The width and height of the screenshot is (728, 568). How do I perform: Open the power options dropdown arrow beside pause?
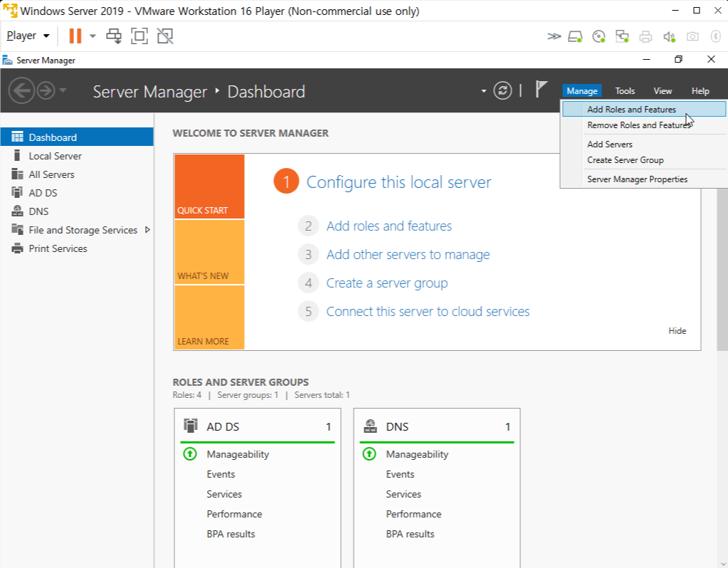[93, 36]
